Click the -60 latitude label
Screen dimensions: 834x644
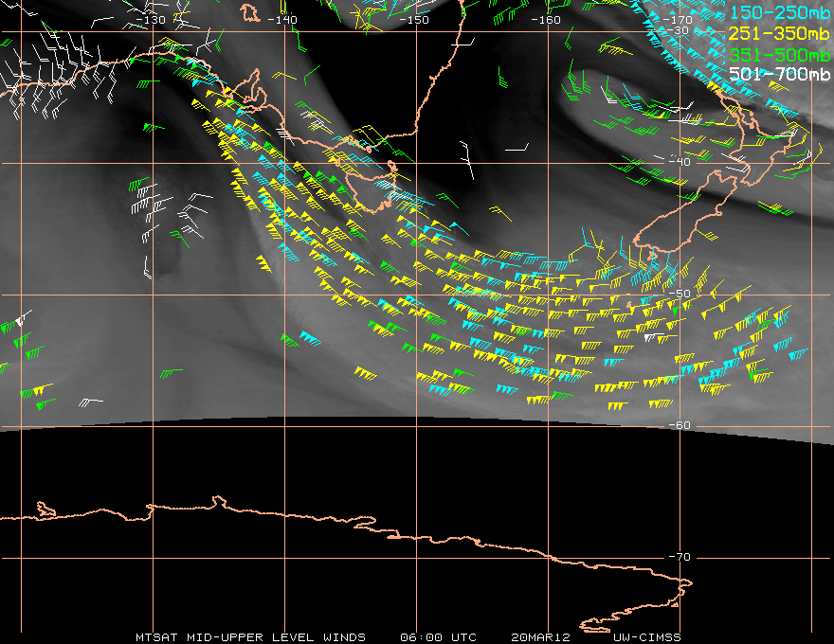(x=680, y=425)
